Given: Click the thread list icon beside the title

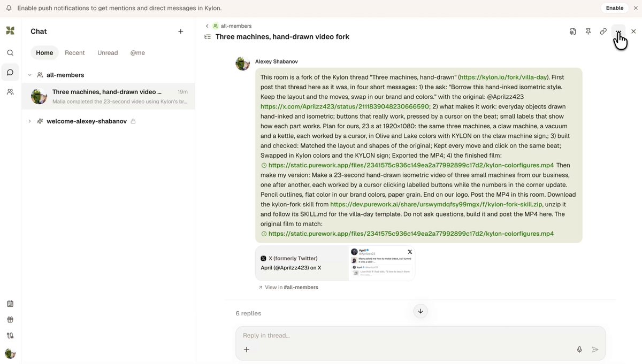Looking at the screenshot, I should (x=208, y=37).
